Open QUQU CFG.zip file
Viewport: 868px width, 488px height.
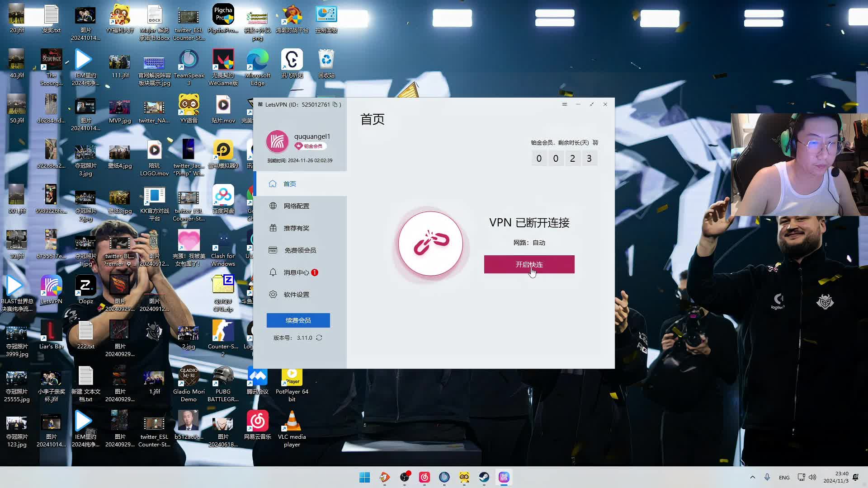tap(223, 294)
